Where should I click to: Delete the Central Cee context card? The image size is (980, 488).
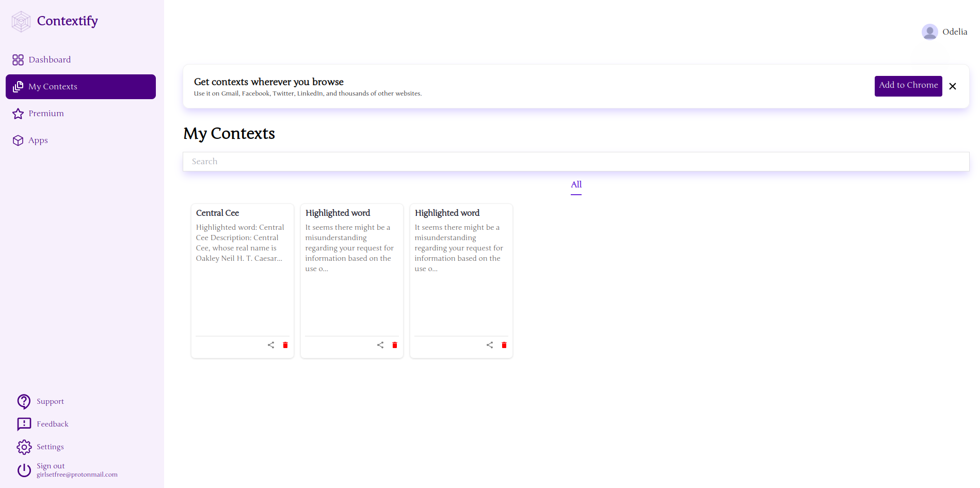coord(285,345)
